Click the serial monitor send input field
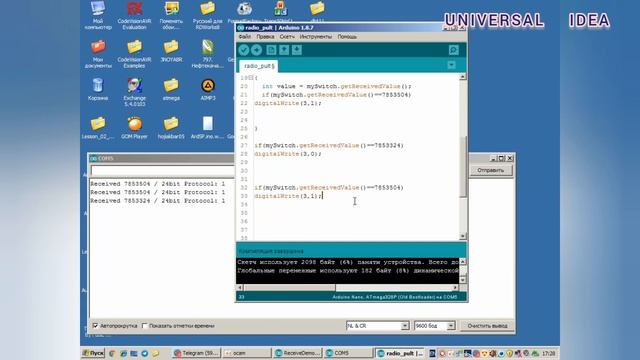This screenshot has height=360, width=640. tap(163, 170)
